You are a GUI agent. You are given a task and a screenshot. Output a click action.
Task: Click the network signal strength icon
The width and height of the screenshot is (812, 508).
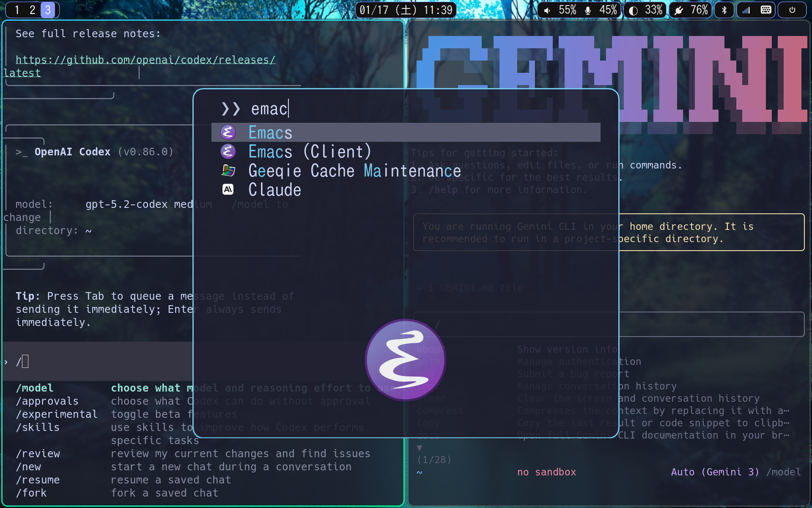pyautogui.click(x=746, y=10)
